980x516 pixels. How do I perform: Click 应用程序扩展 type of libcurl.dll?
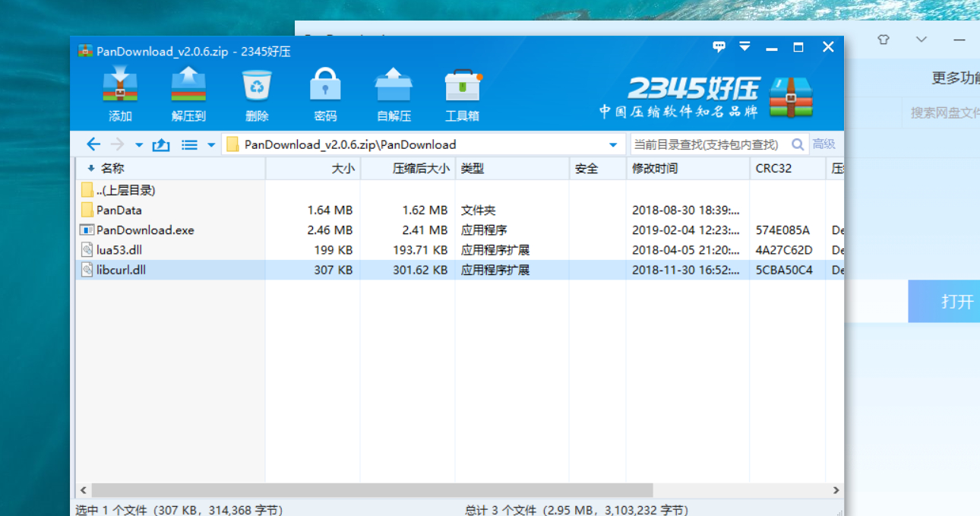[495, 270]
